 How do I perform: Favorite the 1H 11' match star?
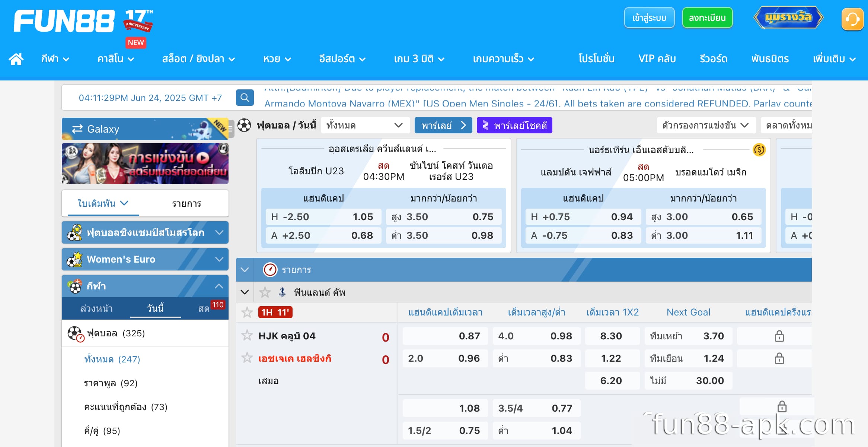[247, 312]
